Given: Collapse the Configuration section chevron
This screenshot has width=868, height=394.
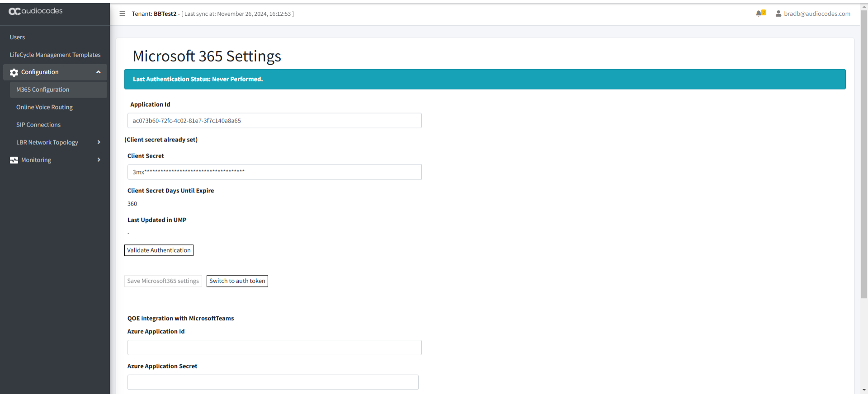Looking at the screenshot, I should 99,72.
